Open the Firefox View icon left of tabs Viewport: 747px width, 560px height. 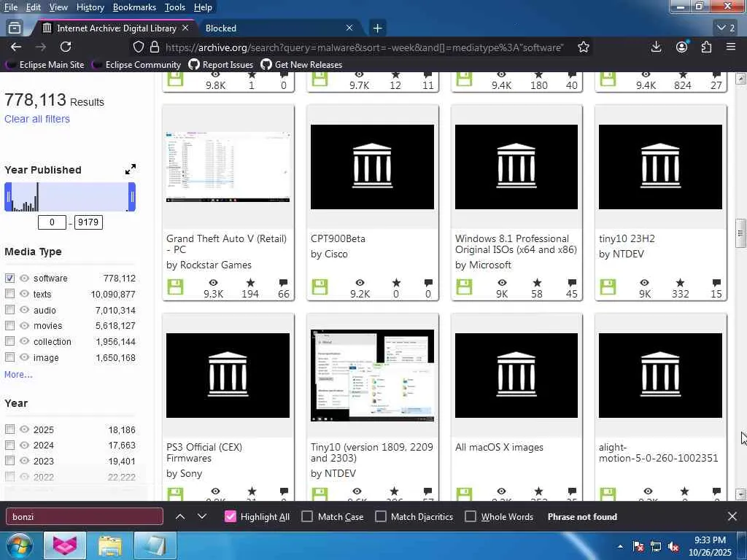tap(15, 28)
